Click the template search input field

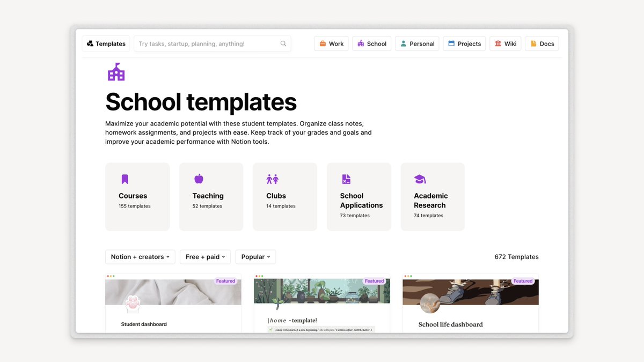click(x=212, y=44)
